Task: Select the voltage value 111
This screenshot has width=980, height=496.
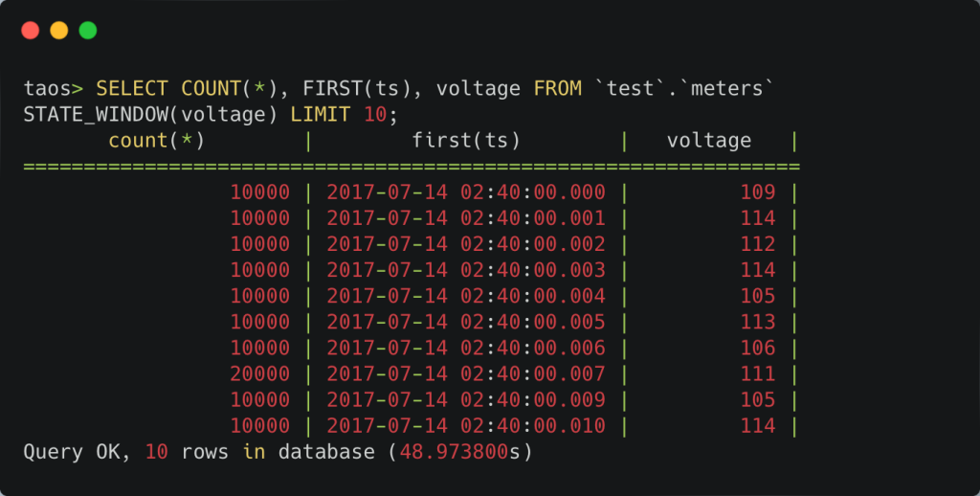Action: tap(758, 373)
